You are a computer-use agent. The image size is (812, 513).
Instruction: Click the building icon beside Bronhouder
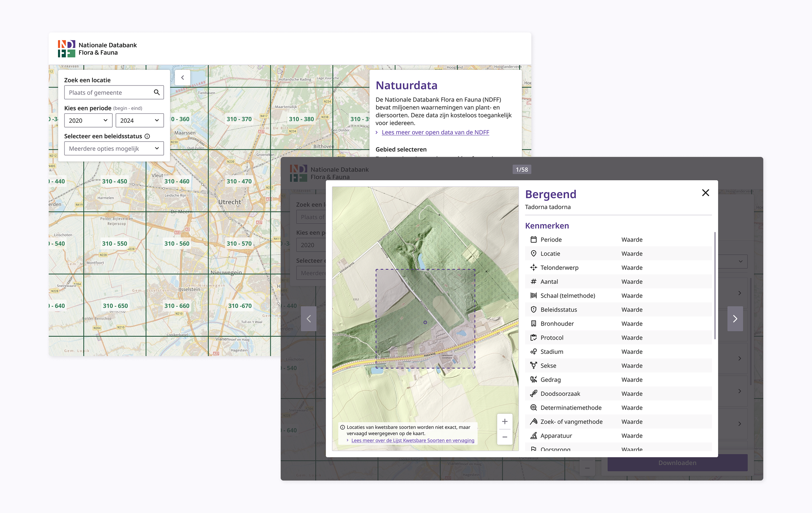(533, 324)
